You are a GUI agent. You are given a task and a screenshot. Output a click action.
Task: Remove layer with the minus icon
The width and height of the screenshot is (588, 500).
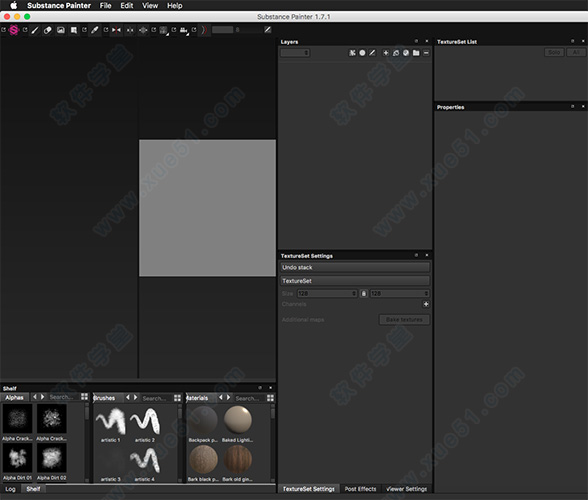(426, 53)
